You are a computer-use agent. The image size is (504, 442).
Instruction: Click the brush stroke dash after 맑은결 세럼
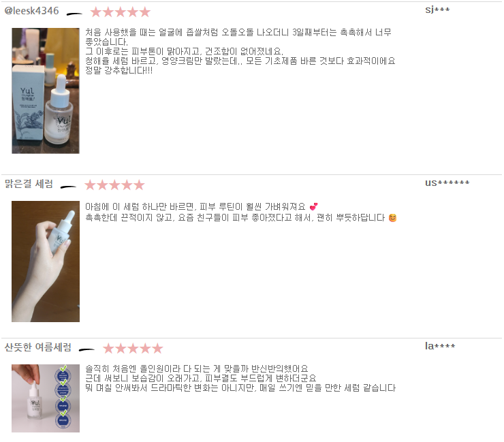[x=69, y=187]
